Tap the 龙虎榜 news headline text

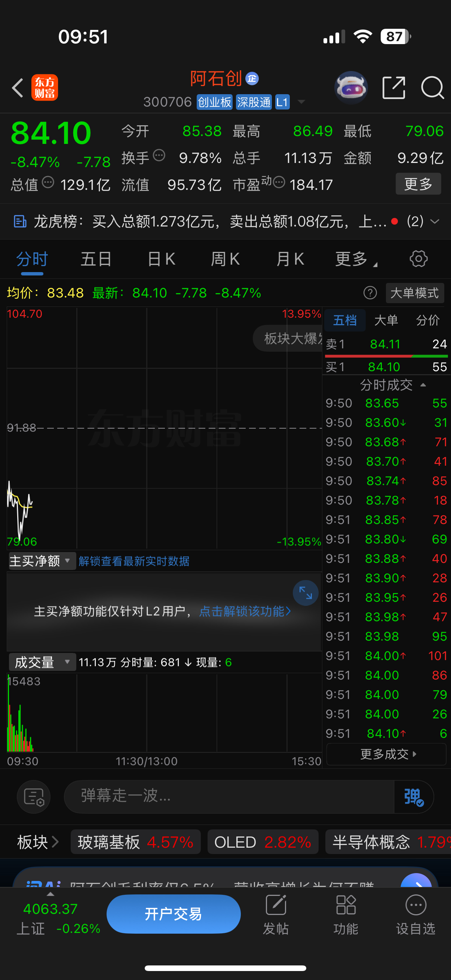click(x=210, y=221)
